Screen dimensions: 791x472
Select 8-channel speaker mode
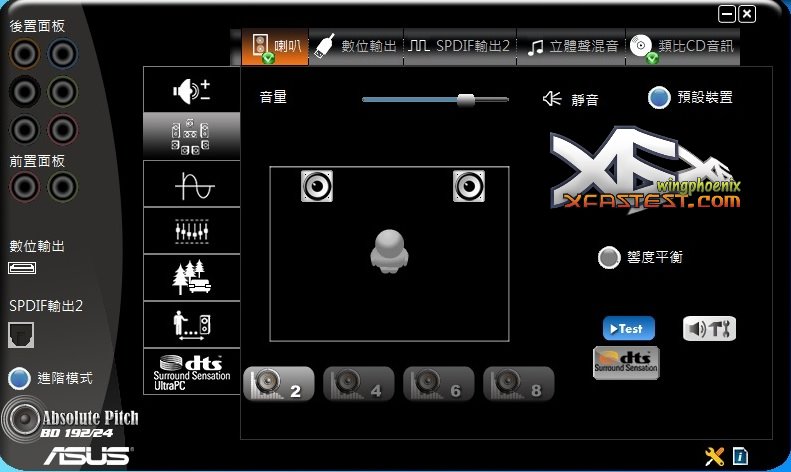pos(519,384)
